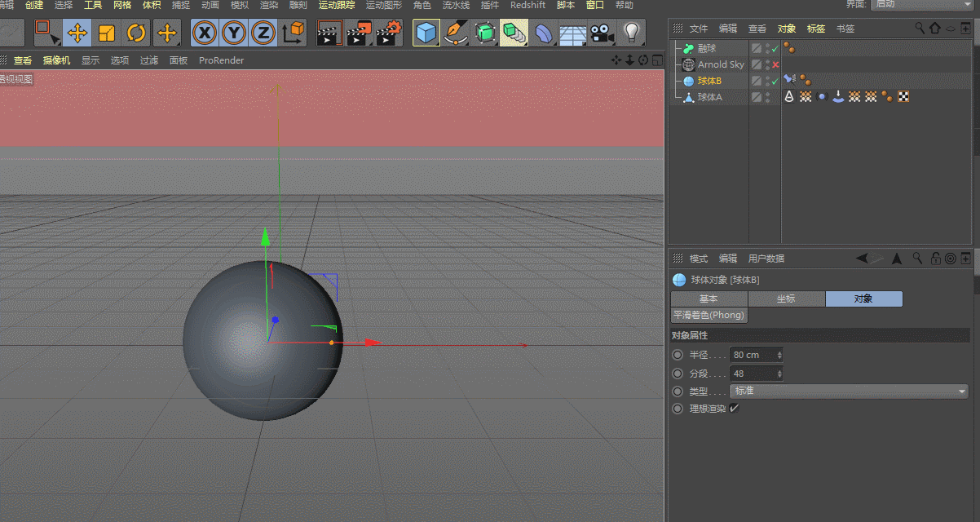
Task: Activate the Rotate tool
Action: [x=136, y=33]
